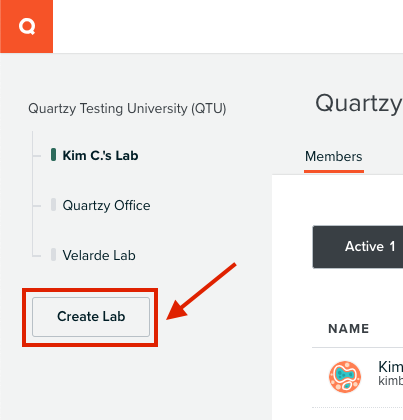Click orange underline of Members tab
Screen dimensions: 403x420
coord(334,171)
